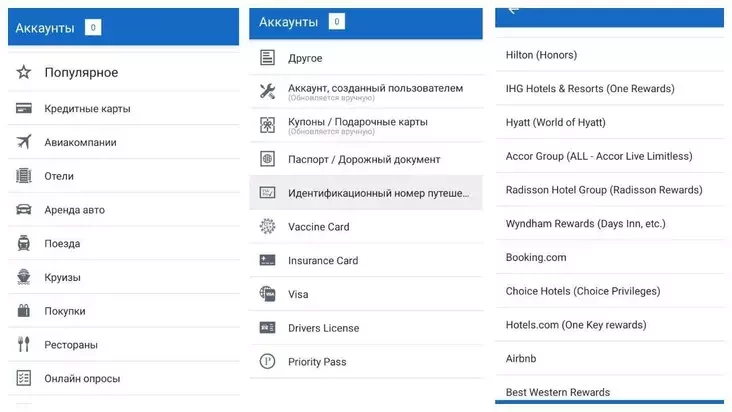Tap the accounts counter badge in middle panel header
732x412 pixels.
pyautogui.click(x=337, y=21)
